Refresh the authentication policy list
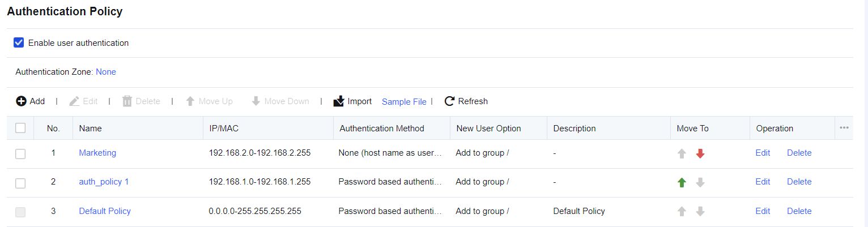Viewport: 868px width, 227px height. tap(466, 101)
